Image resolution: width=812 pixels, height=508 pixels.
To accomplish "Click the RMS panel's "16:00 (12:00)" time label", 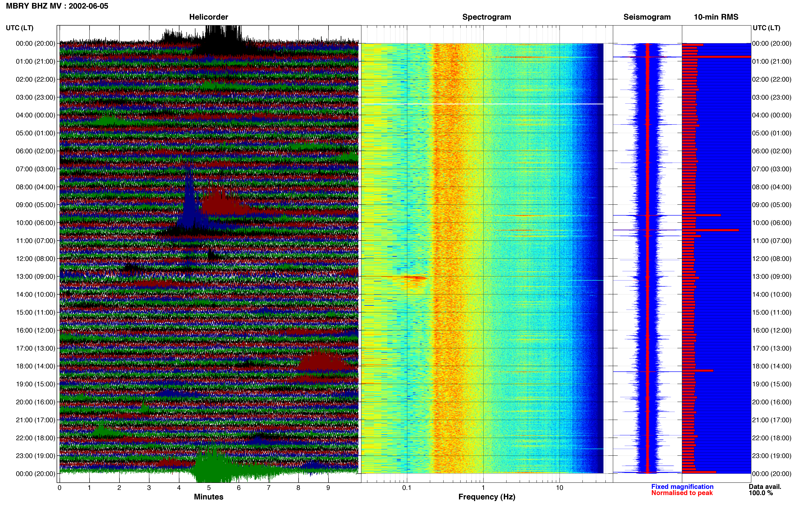I will (x=772, y=330).
